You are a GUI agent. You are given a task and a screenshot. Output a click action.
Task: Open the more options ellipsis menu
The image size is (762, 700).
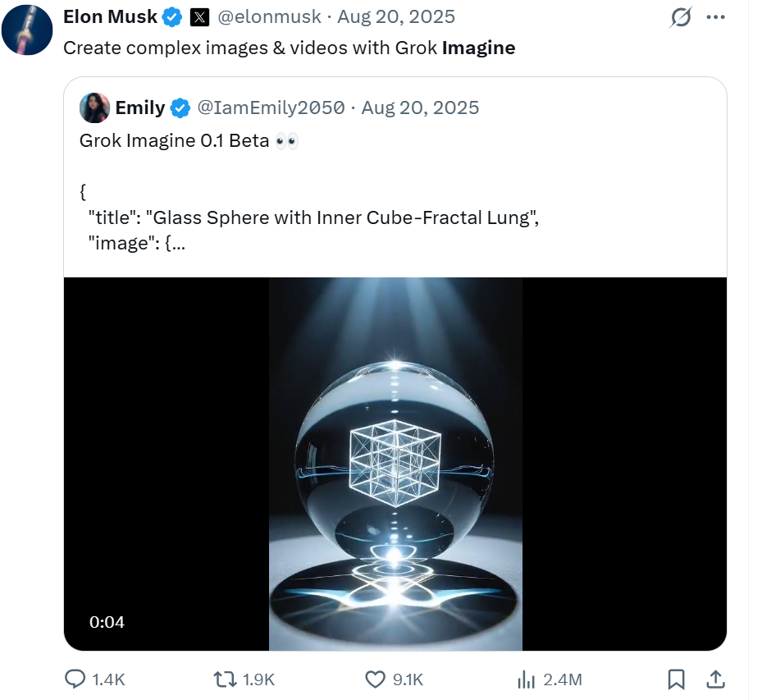(717, 17)
